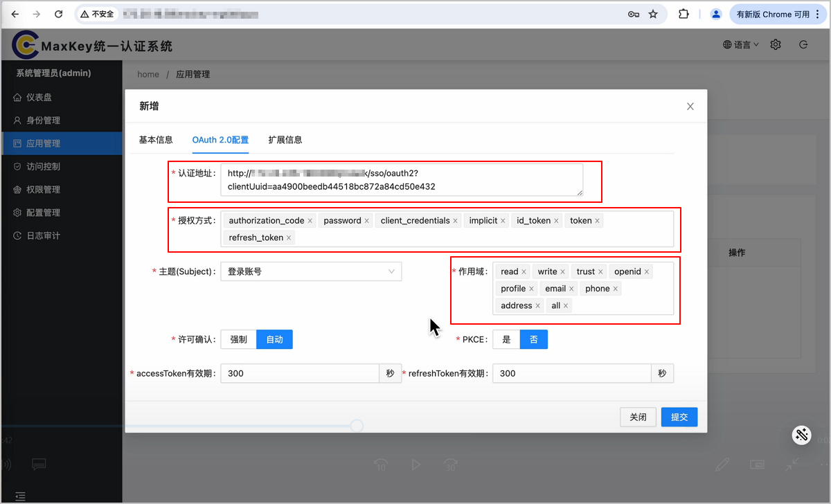Screen dimensions: 831x504
Task: Click the 操作 column header
Action: click(x=737, y=253)
